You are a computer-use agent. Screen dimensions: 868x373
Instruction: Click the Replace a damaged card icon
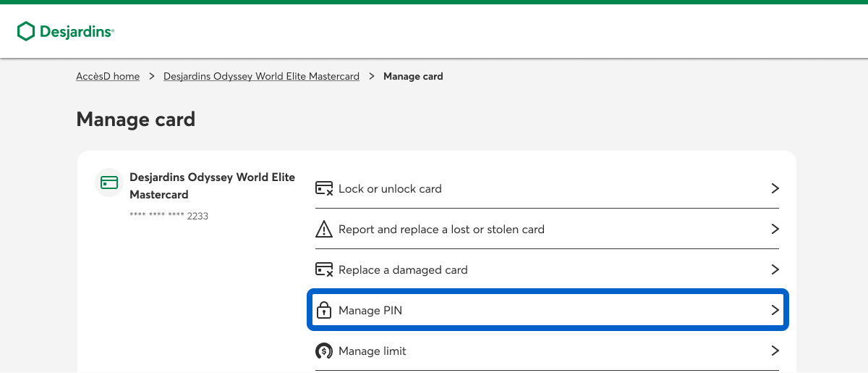click(324, 270)
